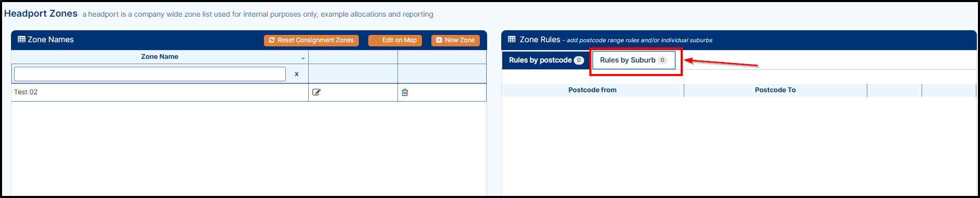980x198 pixels.
Task: Click the Edit on Map button
Action: point(395,40)
